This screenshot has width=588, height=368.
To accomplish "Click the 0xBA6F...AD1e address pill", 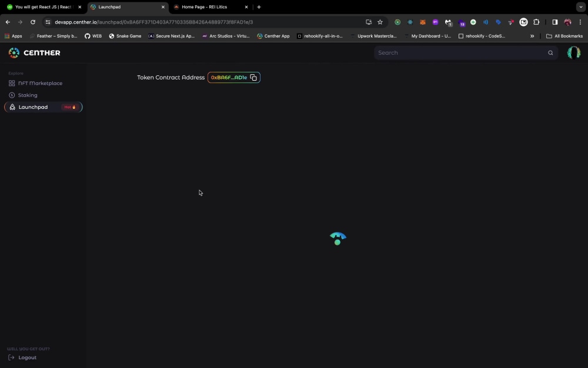I will tap(233, 77).
